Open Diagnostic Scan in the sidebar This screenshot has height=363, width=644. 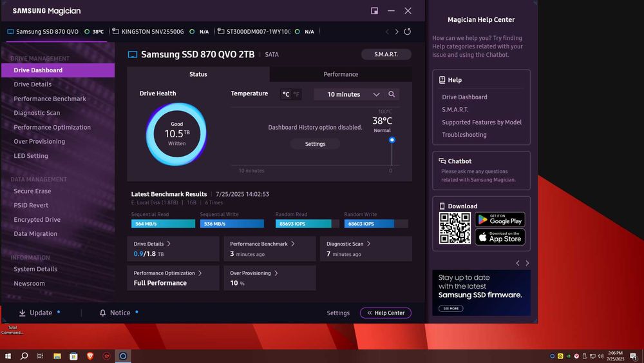(x=37, y=113)
